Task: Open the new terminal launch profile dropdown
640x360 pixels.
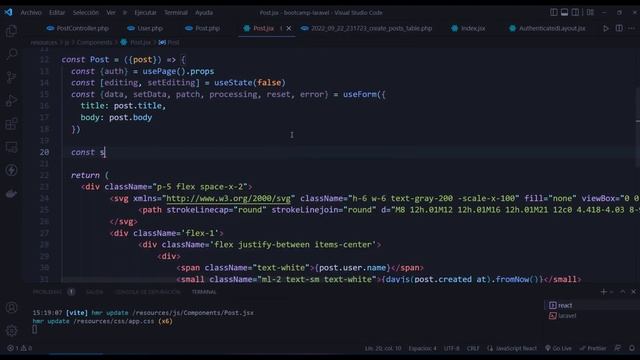Action: click(x=611, y=292)
